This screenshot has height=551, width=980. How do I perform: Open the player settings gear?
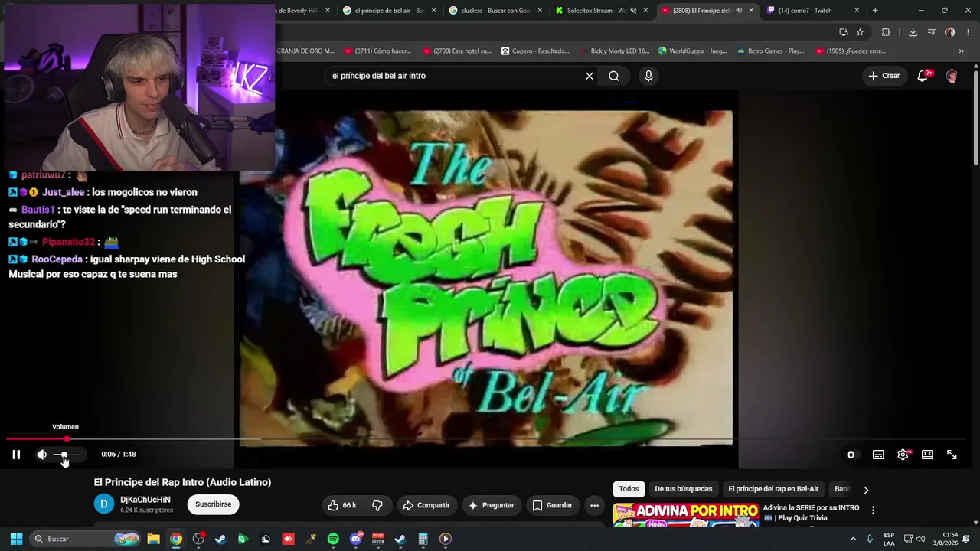point(903,455)
